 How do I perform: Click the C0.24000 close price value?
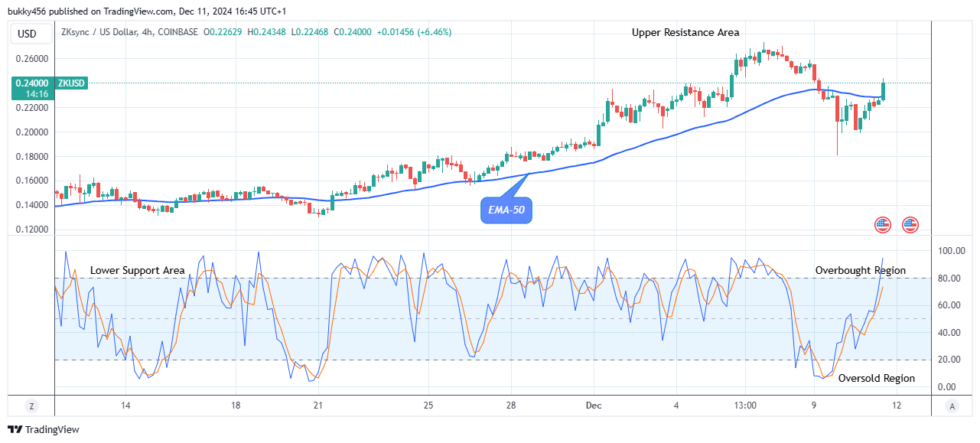pos(353,32)
